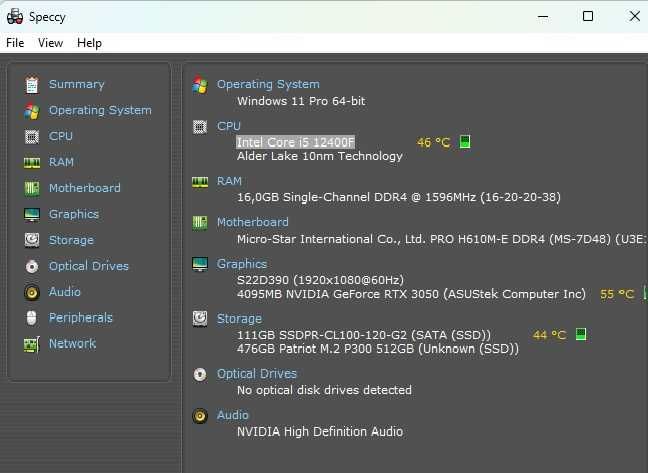The image size is (648, 473).
Task: Minimize the Speccy window
Action: click(543, 17)
